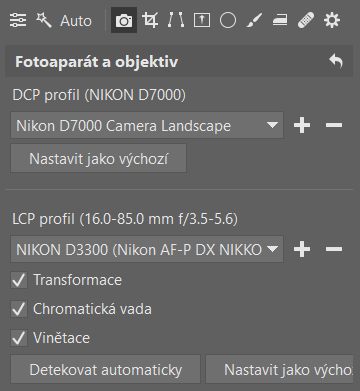This screenshot has height=391, width=360.
Task: Remove the LCP profile with minus
Action: click(334, 249)
